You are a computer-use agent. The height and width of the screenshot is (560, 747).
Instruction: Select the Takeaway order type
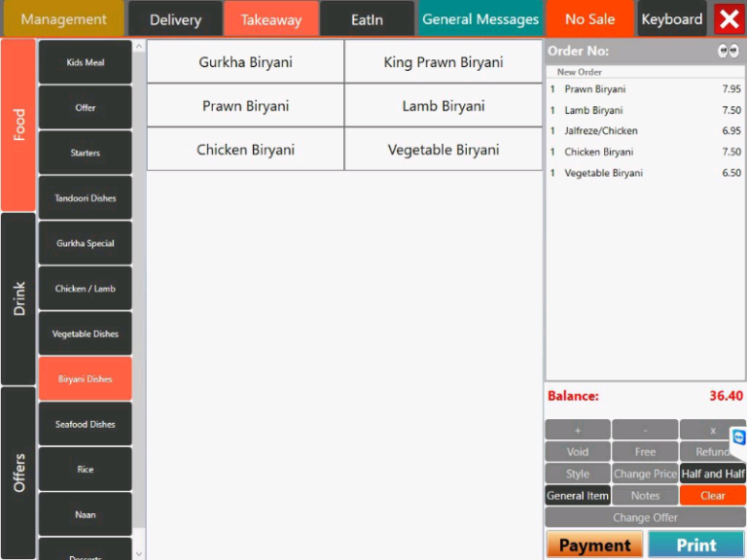270,19
